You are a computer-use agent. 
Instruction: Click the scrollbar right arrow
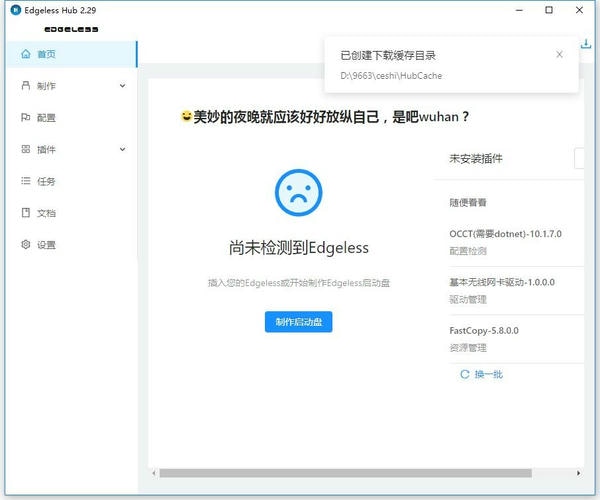pyautogui.click(x=579, y=473)
